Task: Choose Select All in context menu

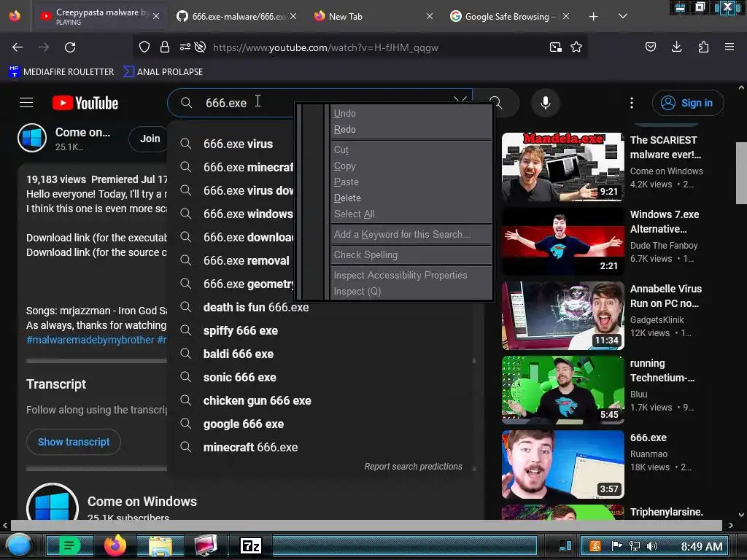Action: (x=411, y=214)
